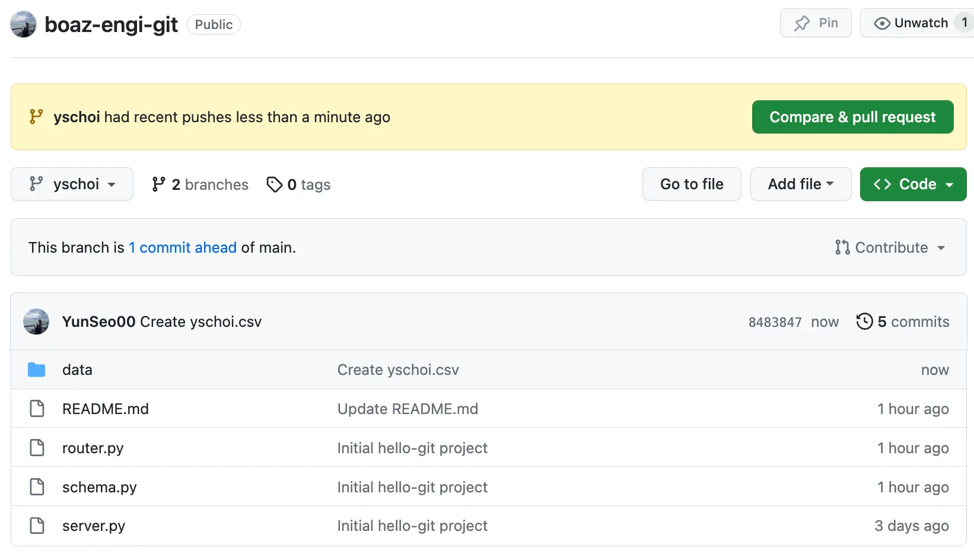Expand the Contribute menu
The height and width of the screenshot is (560, 974).
[x=890, y=247]
